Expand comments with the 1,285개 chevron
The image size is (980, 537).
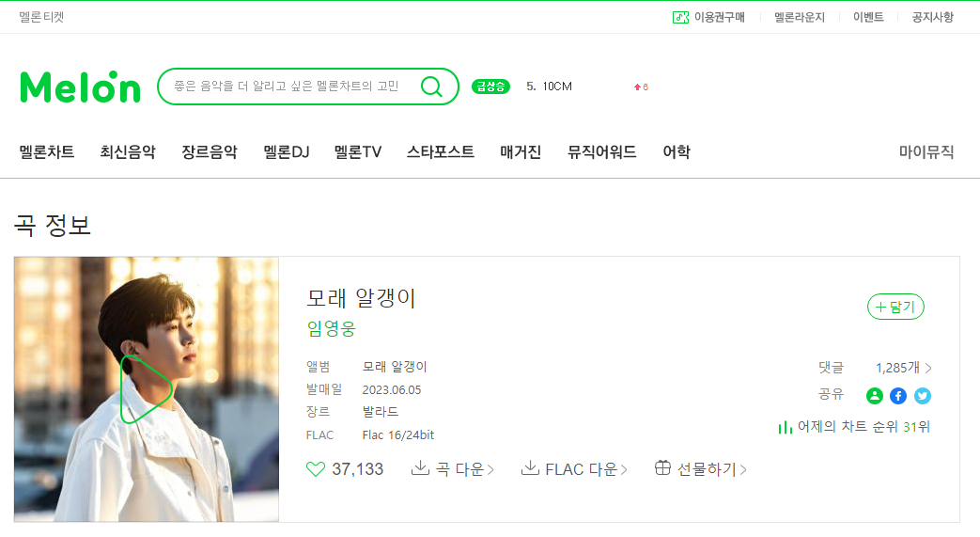(928, 368)
